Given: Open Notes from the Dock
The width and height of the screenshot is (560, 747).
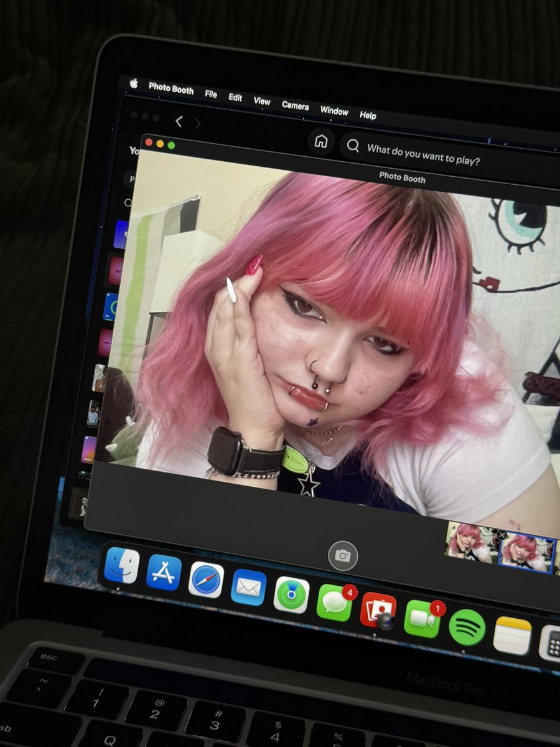Looking at the screenshot, I should 512,636.
